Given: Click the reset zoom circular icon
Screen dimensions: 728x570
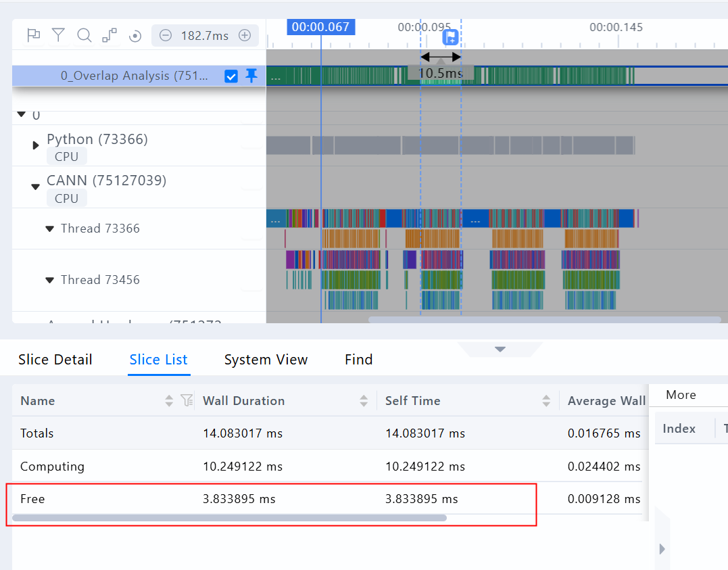Looking at the screenshot, I should pyautogui.click(x=135, y=36).
